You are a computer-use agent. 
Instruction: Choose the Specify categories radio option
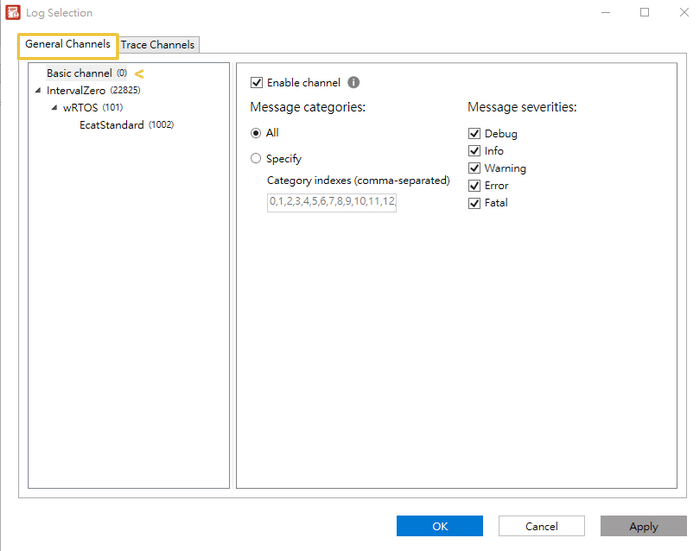coord(256,158)
